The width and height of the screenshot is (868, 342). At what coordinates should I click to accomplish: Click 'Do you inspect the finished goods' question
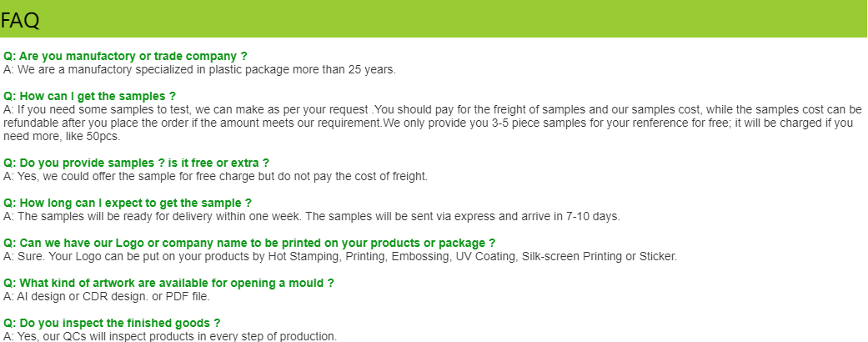(x=112, y=323)
